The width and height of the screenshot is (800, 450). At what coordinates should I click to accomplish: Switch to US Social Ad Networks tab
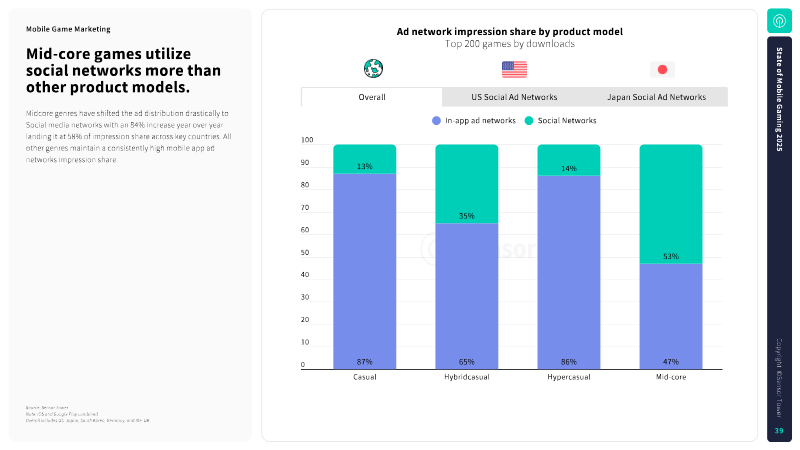pos(514,97)
